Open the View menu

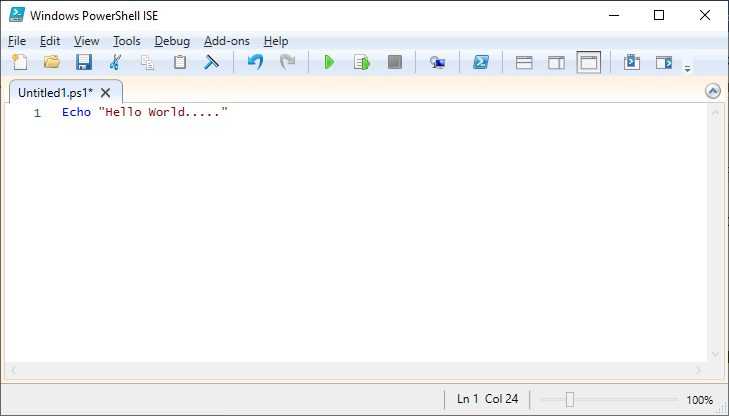coord(86,41)
